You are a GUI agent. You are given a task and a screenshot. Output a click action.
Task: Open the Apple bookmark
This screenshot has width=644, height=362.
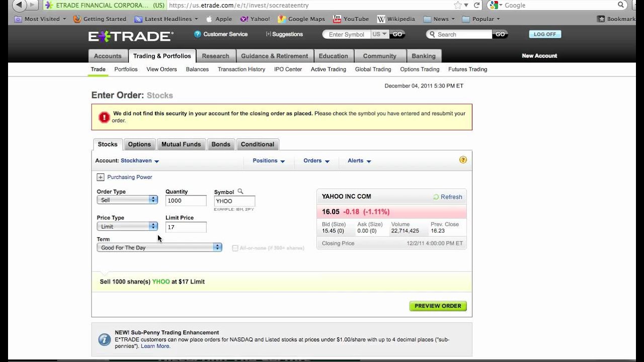(x=219, y=19)
